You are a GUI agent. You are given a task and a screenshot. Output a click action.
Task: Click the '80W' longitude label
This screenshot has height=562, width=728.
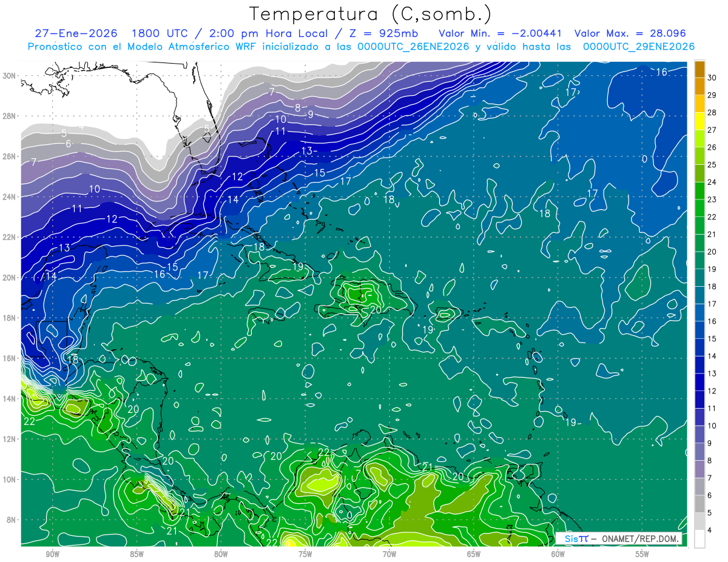point(221,555)
